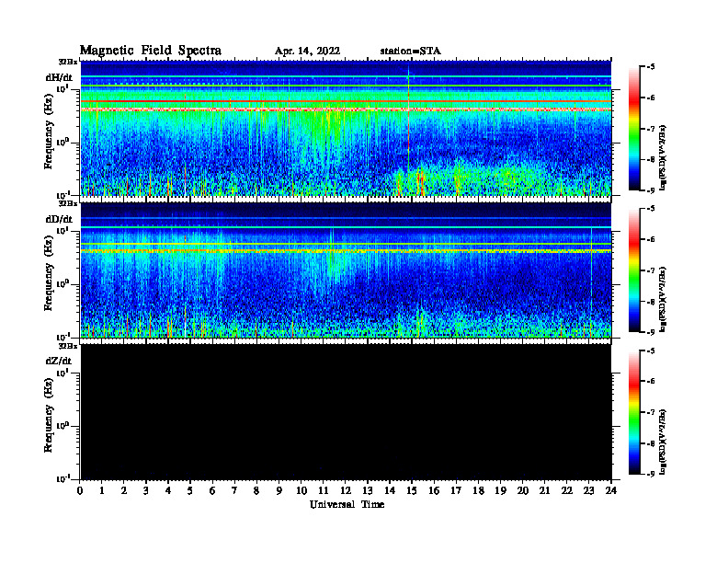Click the log(PSD) label beside dH/dt color bar
728x563 pixels.
(664, 157)
